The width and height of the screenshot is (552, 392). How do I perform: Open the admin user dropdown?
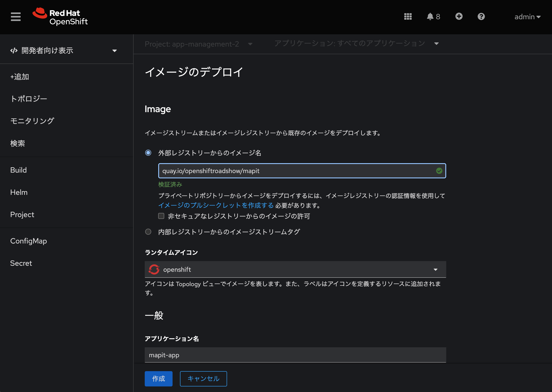coord(527,17)
